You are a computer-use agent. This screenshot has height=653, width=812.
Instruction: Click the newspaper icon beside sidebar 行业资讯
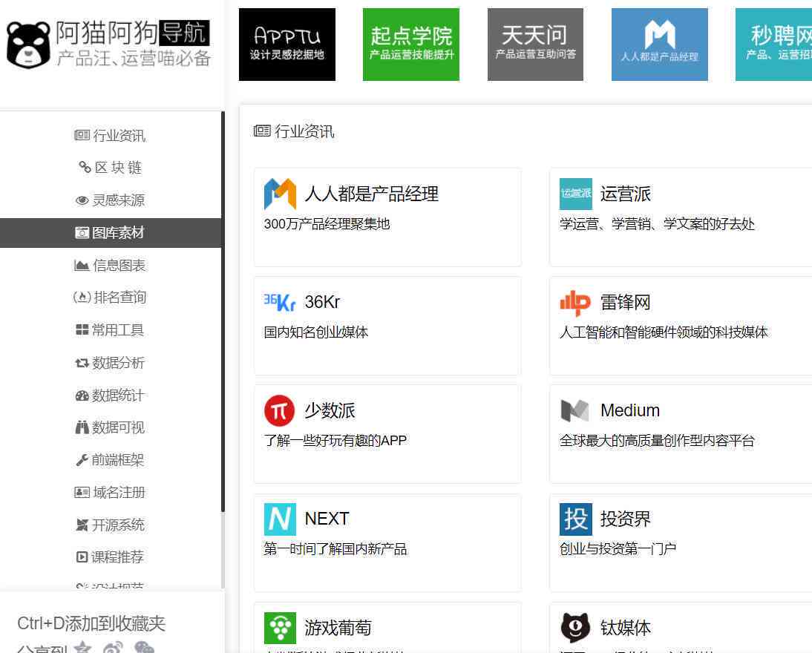pyautogui.click(x=82, y=136)
